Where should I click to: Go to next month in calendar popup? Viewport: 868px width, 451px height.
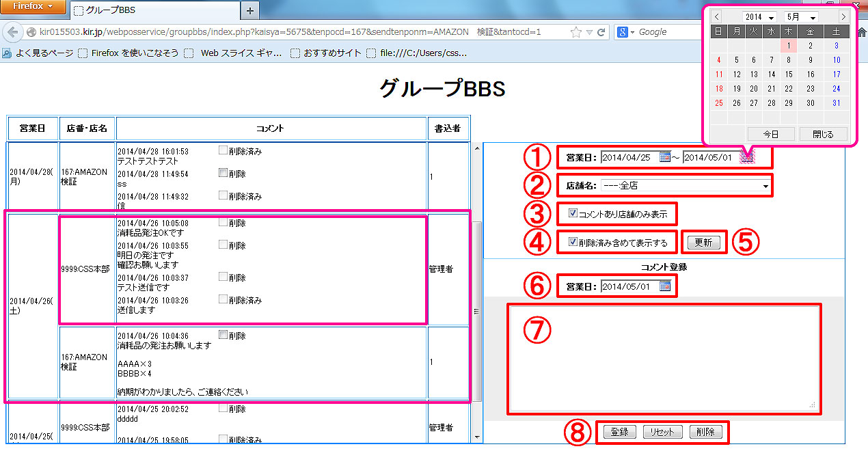pos(844,16)
